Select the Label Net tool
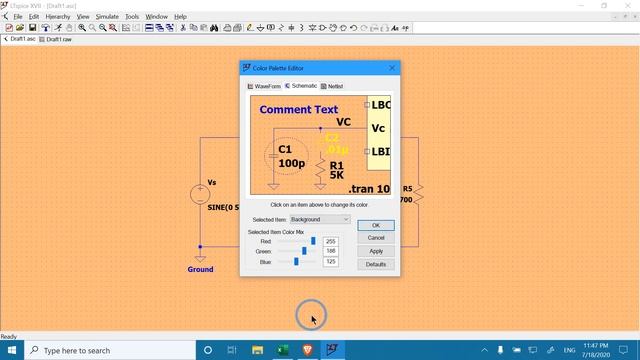The image size is (640, 360). (271, 28)
